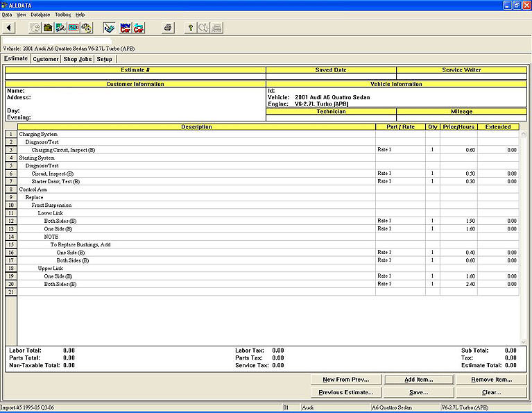
Task: Open the Setup tab
Action: [x=104, y=59]
